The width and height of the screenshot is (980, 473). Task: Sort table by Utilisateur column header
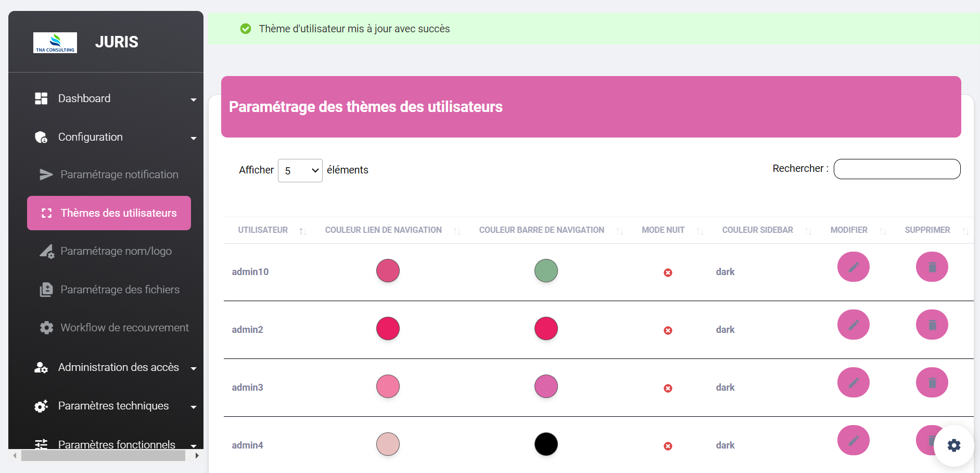[x=263, y=230]
